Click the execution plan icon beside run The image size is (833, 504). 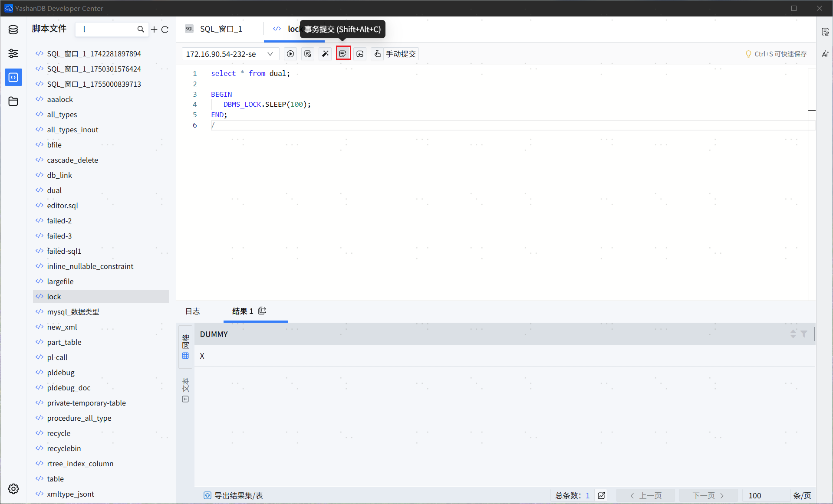coord(308,54)
